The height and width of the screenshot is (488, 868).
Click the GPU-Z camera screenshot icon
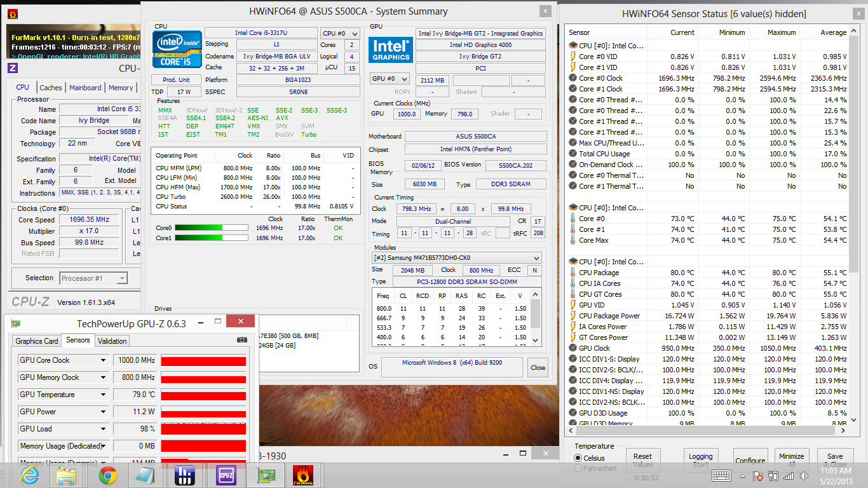tap(242, 340)
